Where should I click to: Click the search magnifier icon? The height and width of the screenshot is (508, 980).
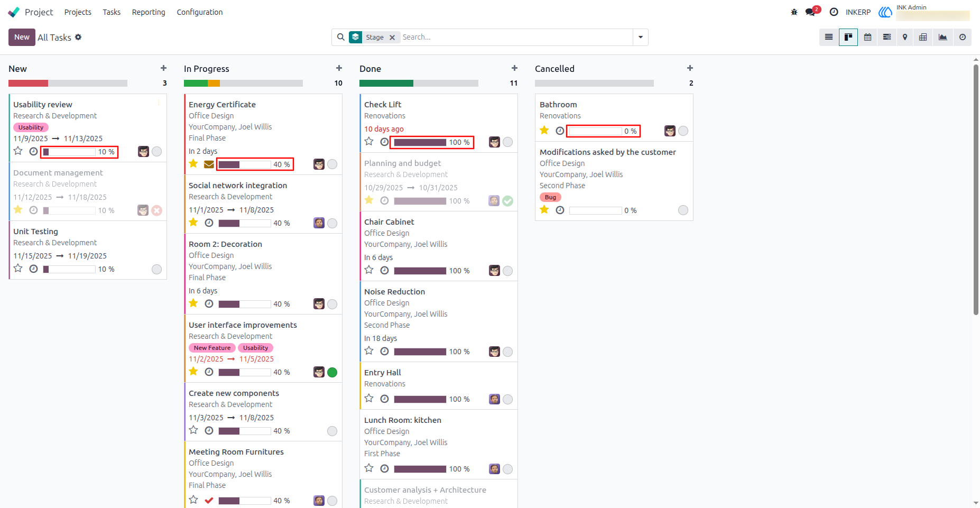coord(341,37)
